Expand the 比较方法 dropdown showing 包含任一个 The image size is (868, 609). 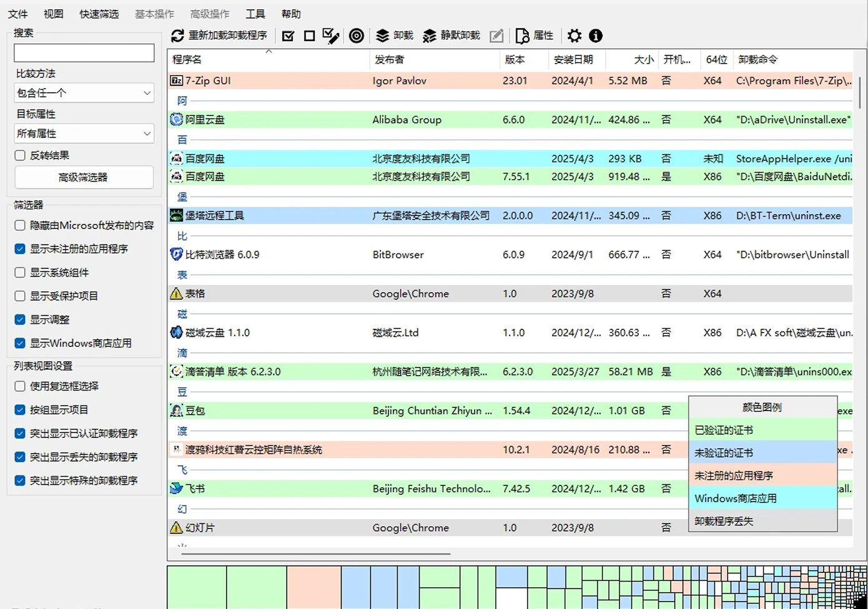tap(84, 93)
